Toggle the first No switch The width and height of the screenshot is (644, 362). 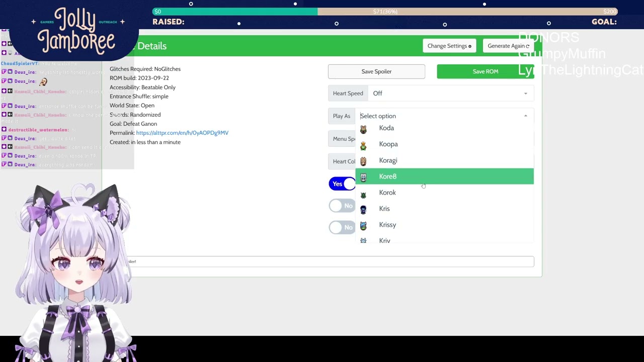coord(342,206)
